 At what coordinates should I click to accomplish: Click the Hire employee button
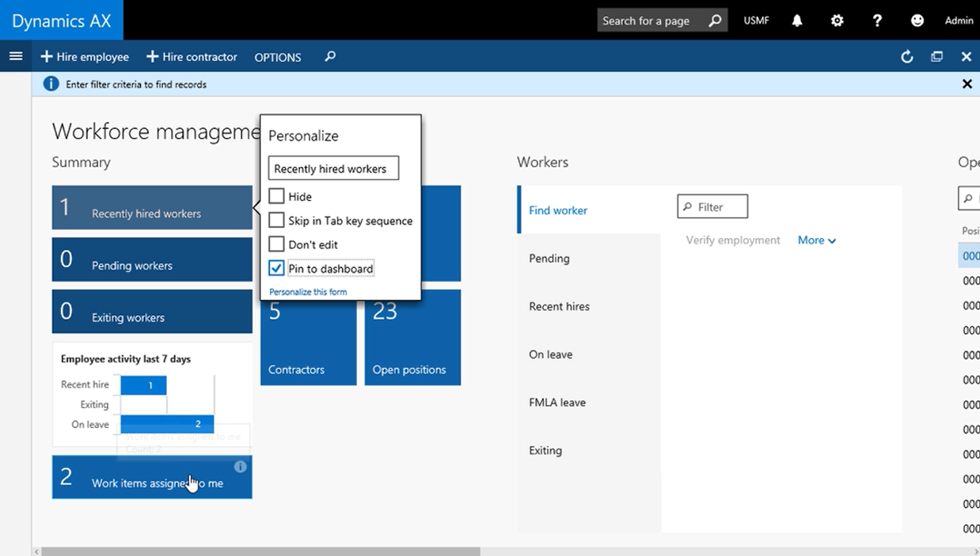[x=85, y=57]
